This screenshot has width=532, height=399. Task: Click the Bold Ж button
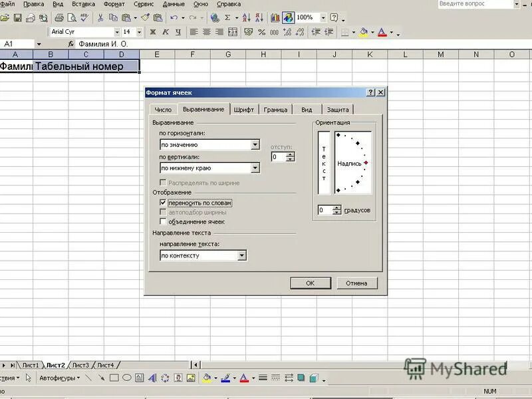[153, 32]
